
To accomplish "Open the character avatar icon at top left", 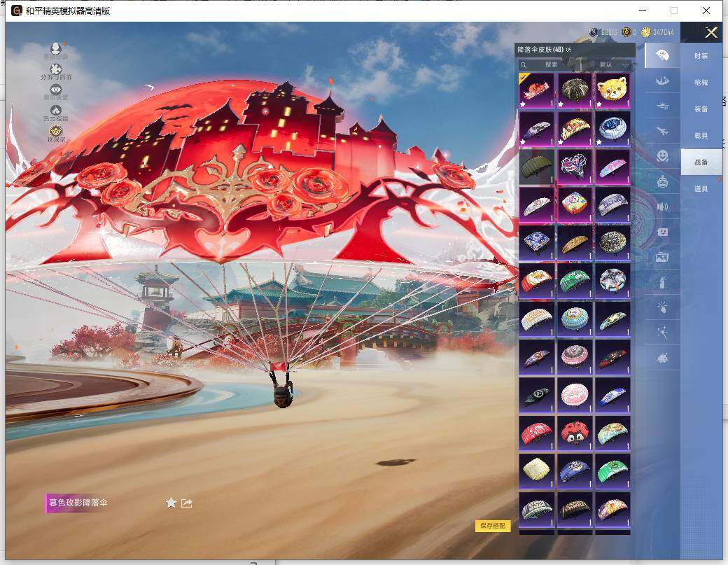I will pos(56,48).
